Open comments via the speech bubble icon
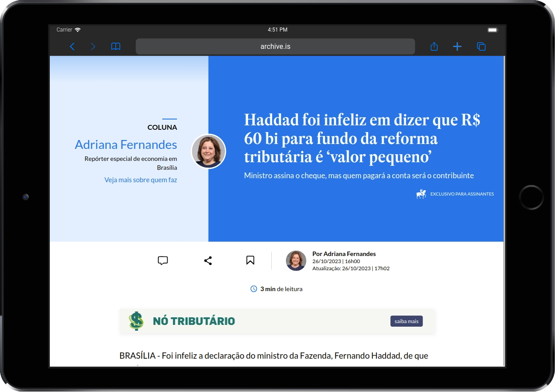 163,260
